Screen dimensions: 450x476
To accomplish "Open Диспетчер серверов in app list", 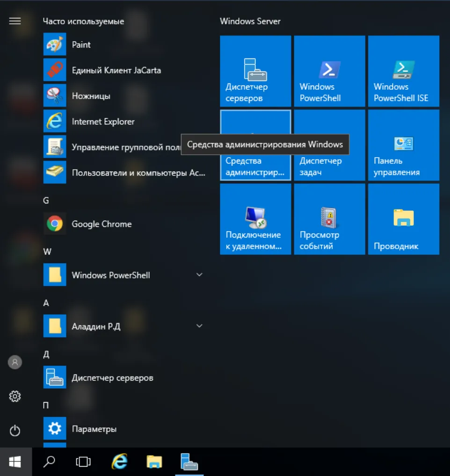I will coord(124,378).
